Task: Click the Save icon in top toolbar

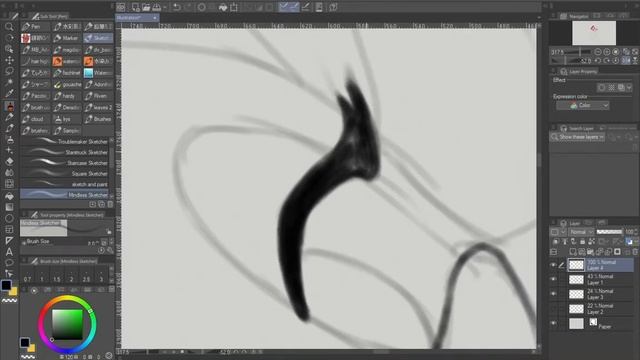Action: [156, 7]
